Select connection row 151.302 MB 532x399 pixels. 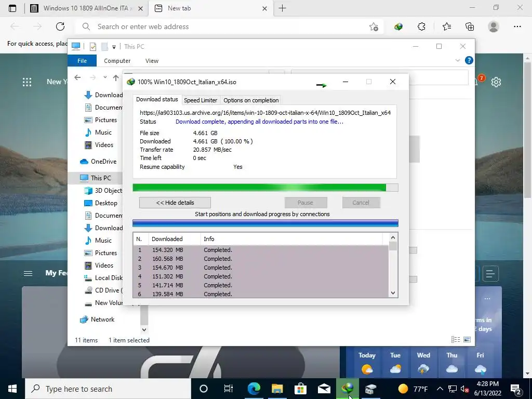261,276
